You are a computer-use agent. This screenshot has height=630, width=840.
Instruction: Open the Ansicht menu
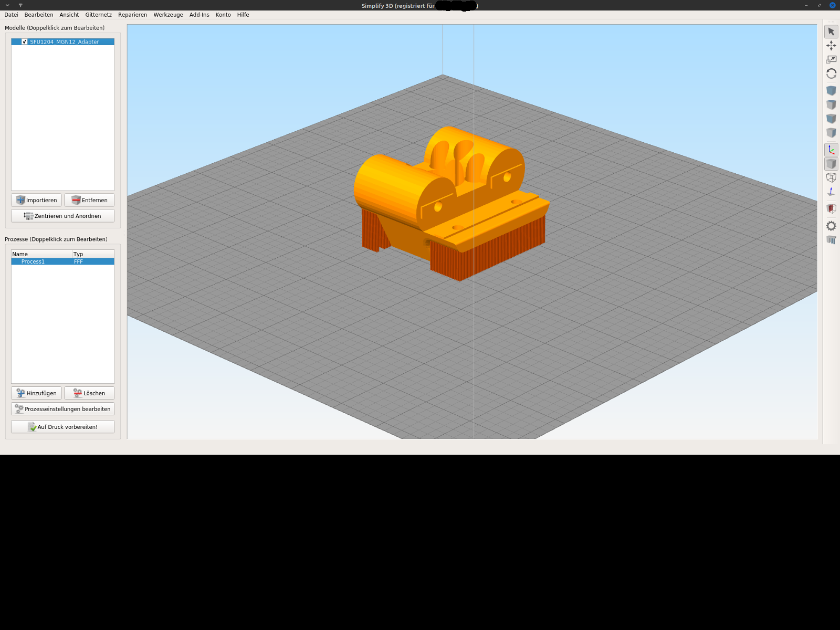point(69,15)
